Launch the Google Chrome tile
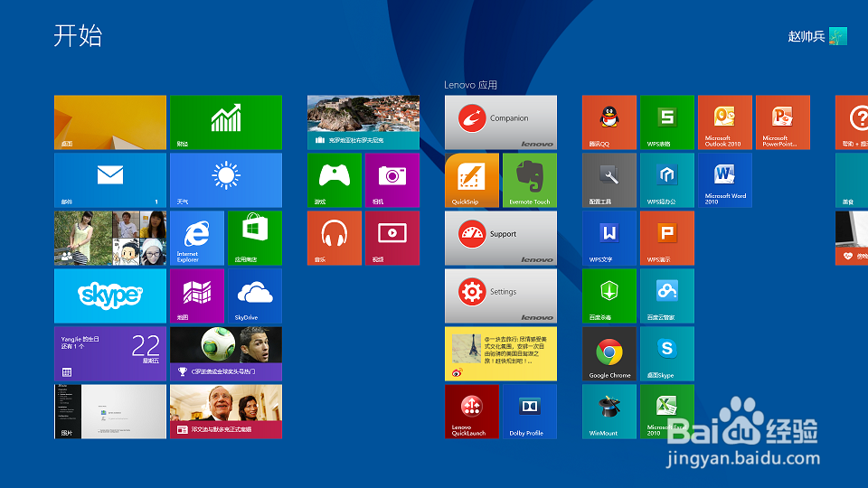868x488 pixels. [609, 353]
